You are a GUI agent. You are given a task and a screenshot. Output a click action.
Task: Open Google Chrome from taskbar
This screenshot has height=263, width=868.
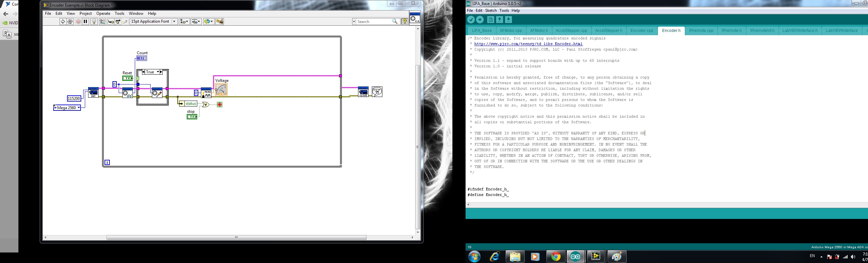(556, 257)
